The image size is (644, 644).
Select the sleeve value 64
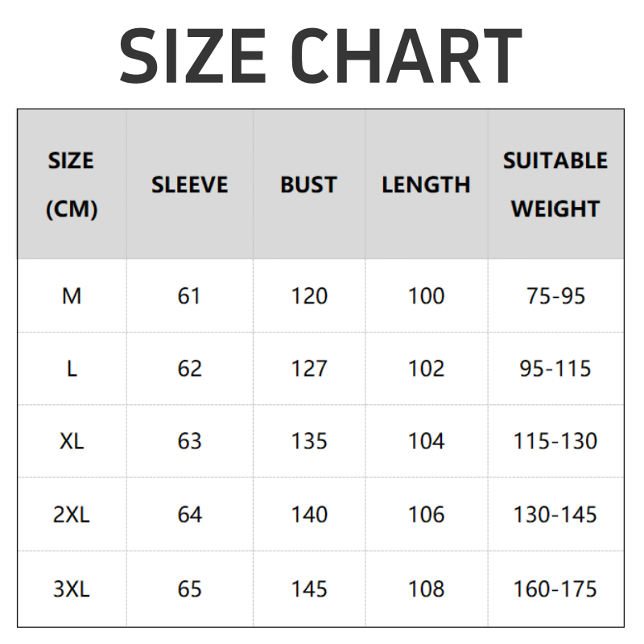[189, 514]
